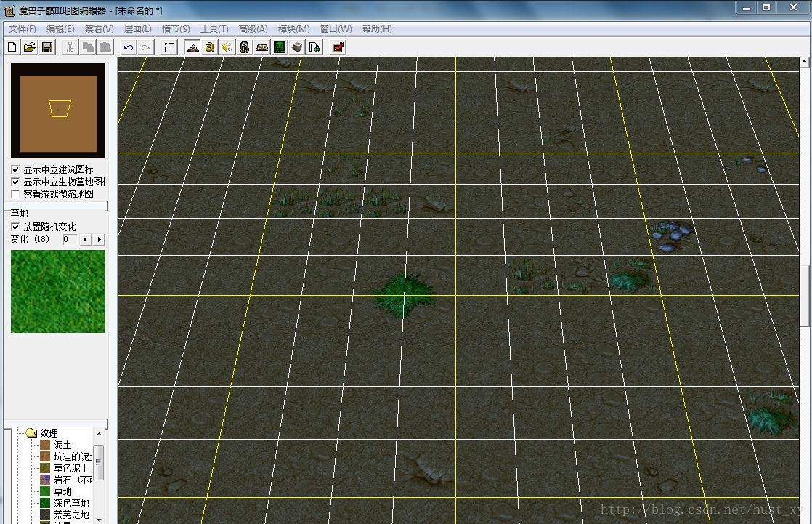Activate the dashed rectangle selection tool
This screenshot has height=524, width=812.
(169, 48)
